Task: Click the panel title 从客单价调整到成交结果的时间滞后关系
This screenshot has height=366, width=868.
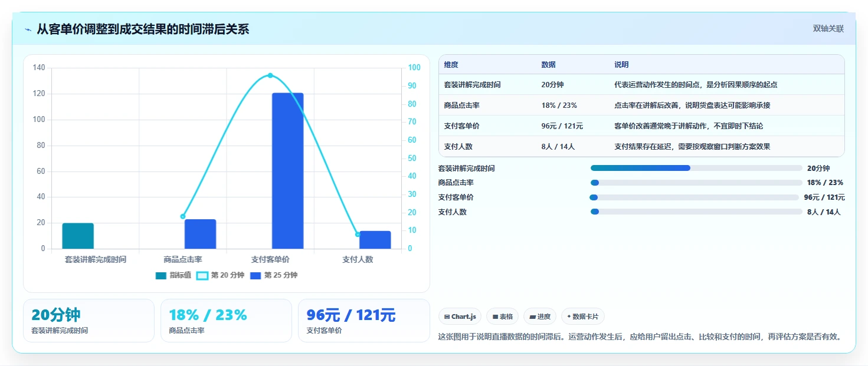Action: point(143,29)
